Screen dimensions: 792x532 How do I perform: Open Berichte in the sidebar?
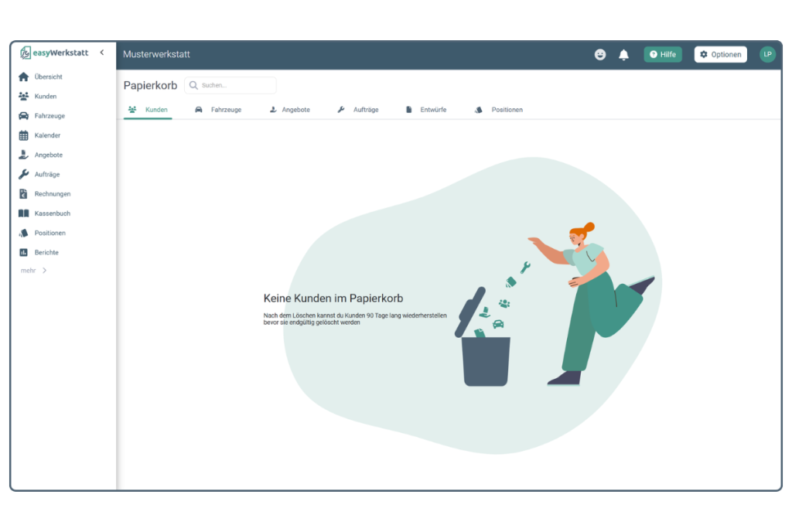pyautogui.click(x=46, y=253)
